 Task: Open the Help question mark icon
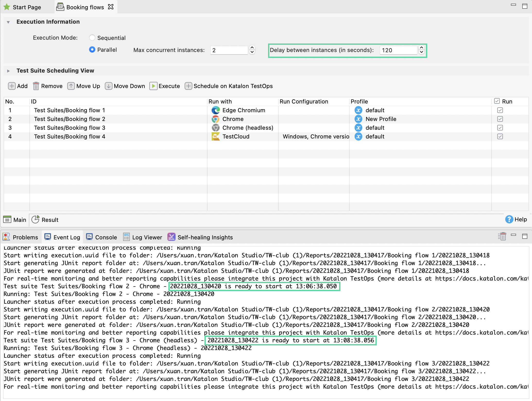509,220
